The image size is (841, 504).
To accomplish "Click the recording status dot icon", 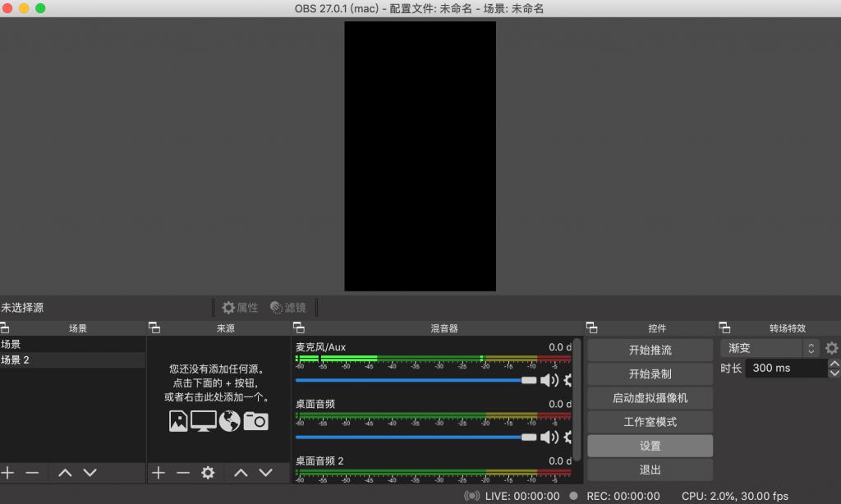I will click(x=573, y=496).
